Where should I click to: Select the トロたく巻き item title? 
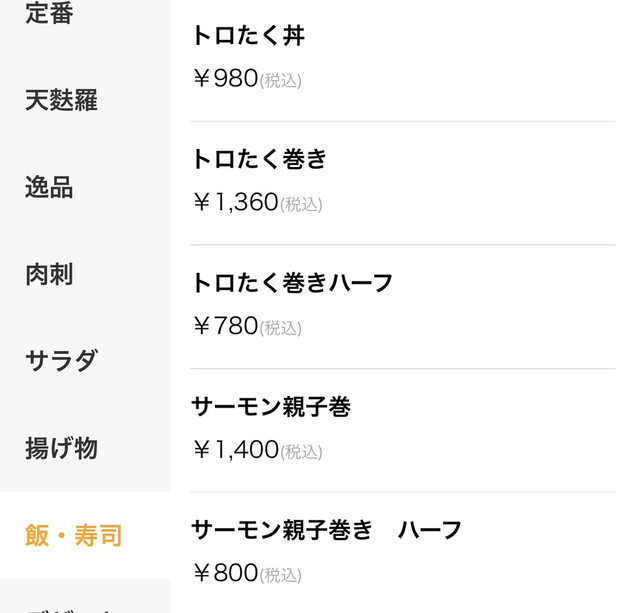[x=259, y=159]
